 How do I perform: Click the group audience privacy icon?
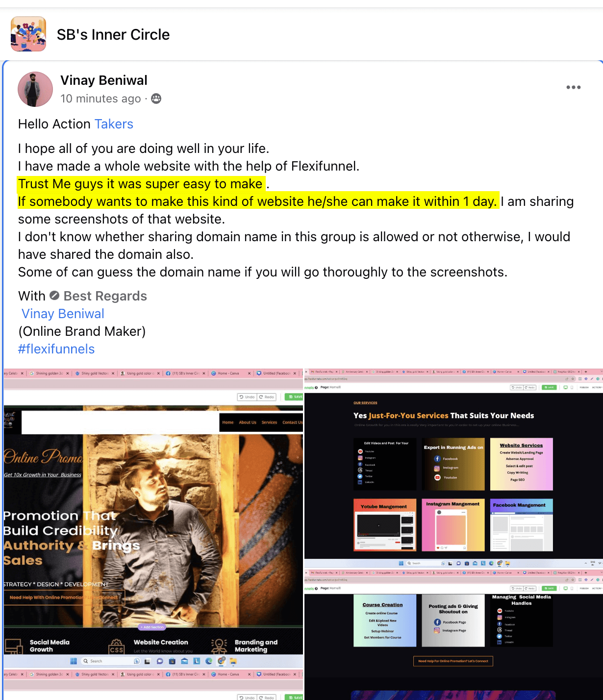click(156, 99)
